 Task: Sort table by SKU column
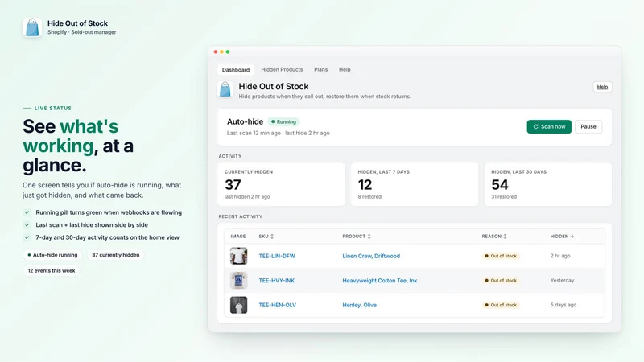(266, 237)
